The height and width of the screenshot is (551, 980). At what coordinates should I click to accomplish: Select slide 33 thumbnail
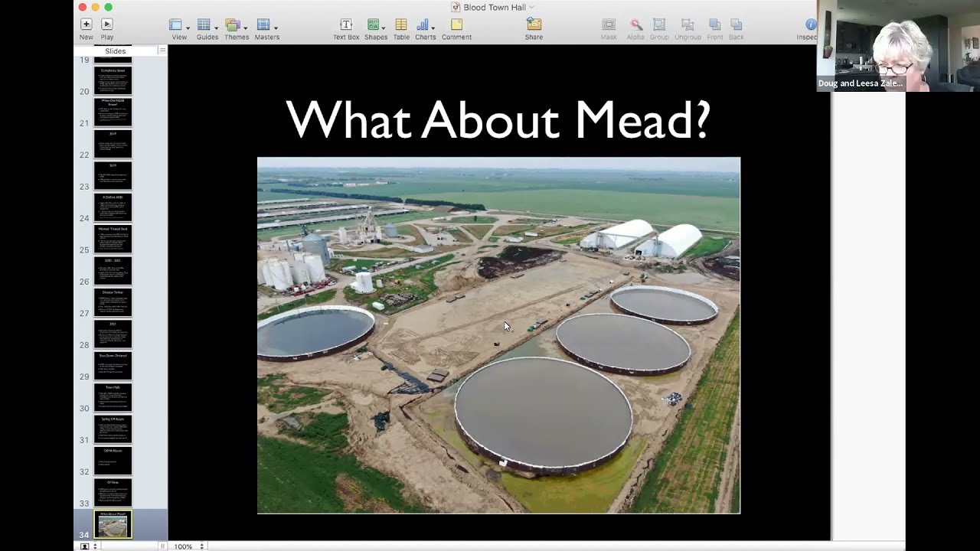pos(113,494)
